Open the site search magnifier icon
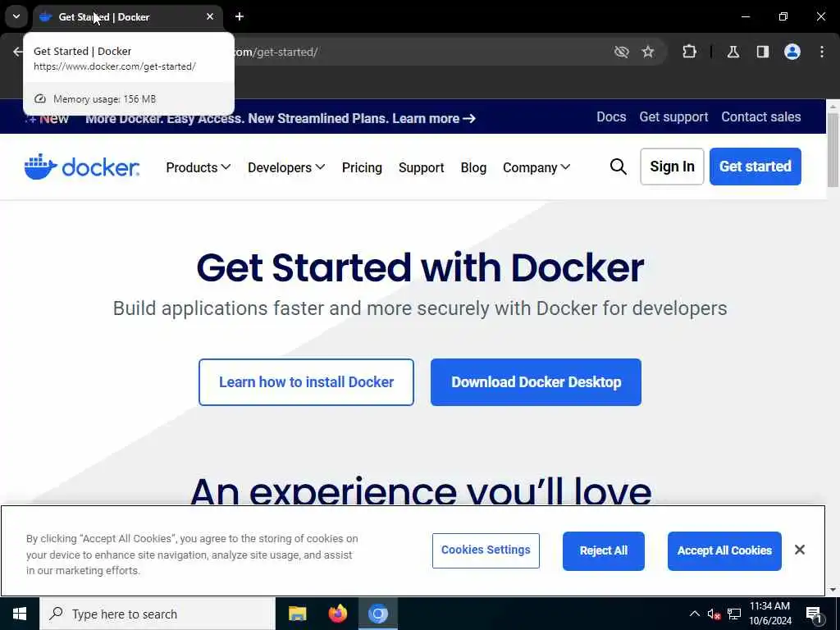The width and height of the screenshot is (840, 630). pos(619,167)
